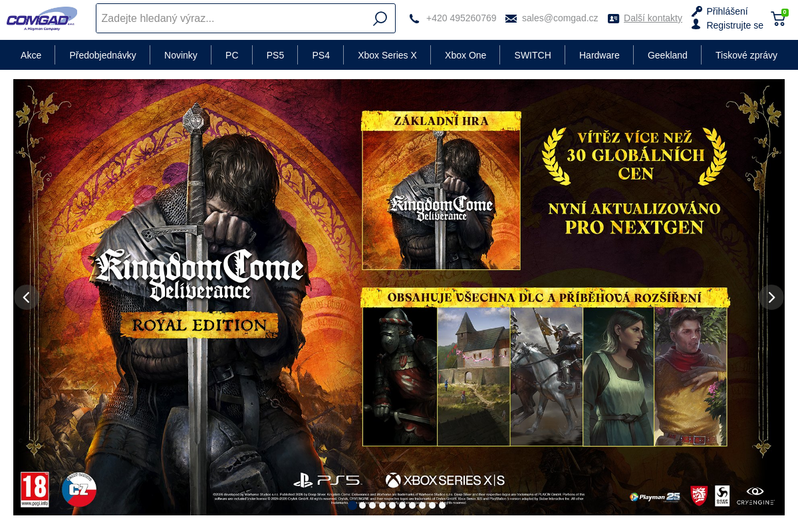Open the 'Registrujte se' registration link
798x532 pixels.
coord(735,25)
